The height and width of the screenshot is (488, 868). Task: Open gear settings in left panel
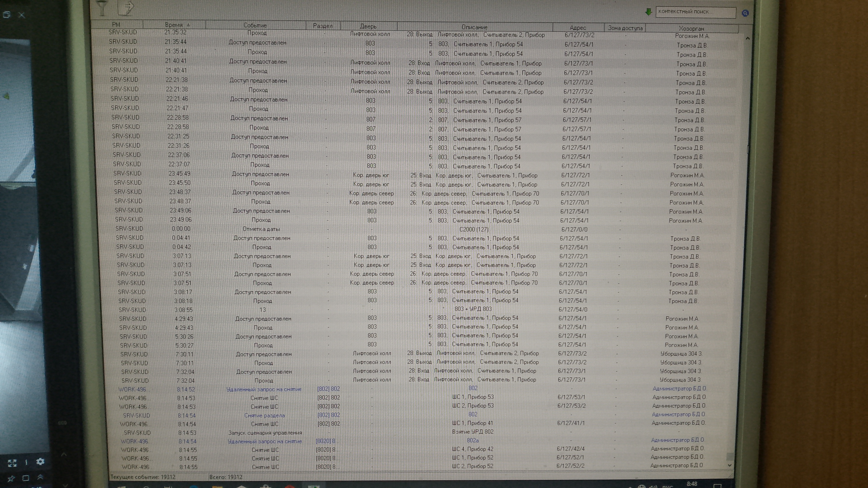40,462
